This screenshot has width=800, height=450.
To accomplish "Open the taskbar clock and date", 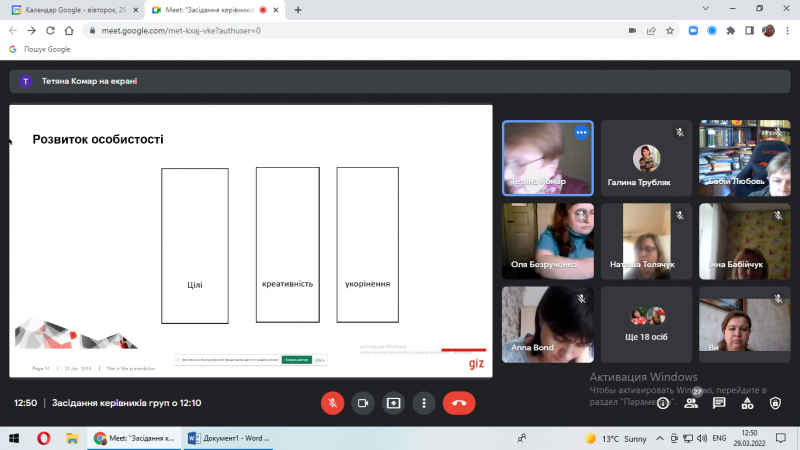I will (749, 438).
